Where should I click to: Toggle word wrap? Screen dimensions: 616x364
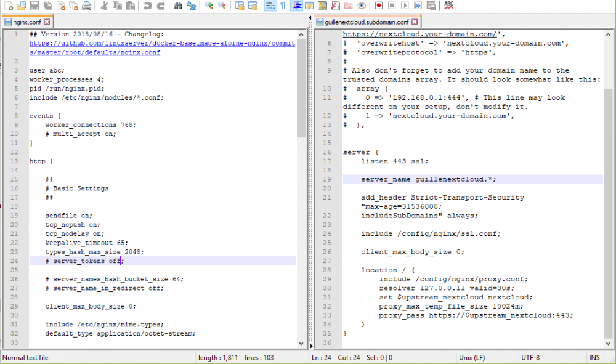[x=270, y=6]
